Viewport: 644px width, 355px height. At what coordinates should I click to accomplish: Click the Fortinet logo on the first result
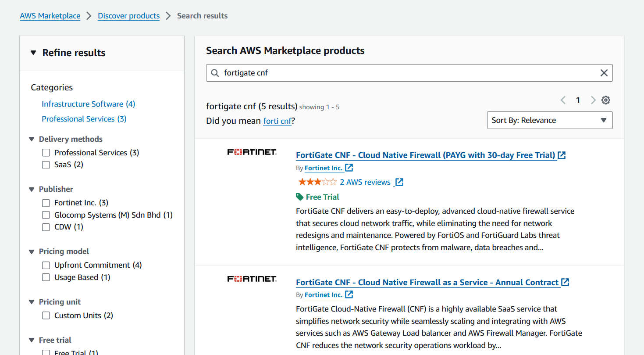252,152
